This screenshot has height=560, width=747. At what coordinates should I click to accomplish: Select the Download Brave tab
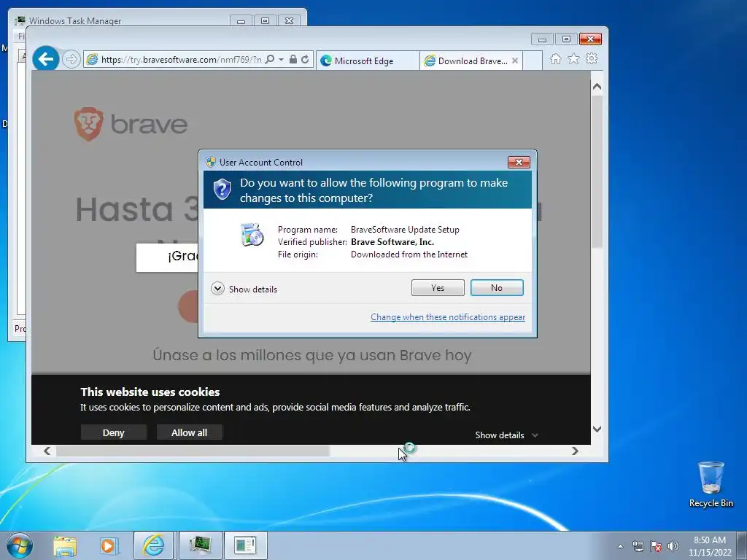[466, 61]
